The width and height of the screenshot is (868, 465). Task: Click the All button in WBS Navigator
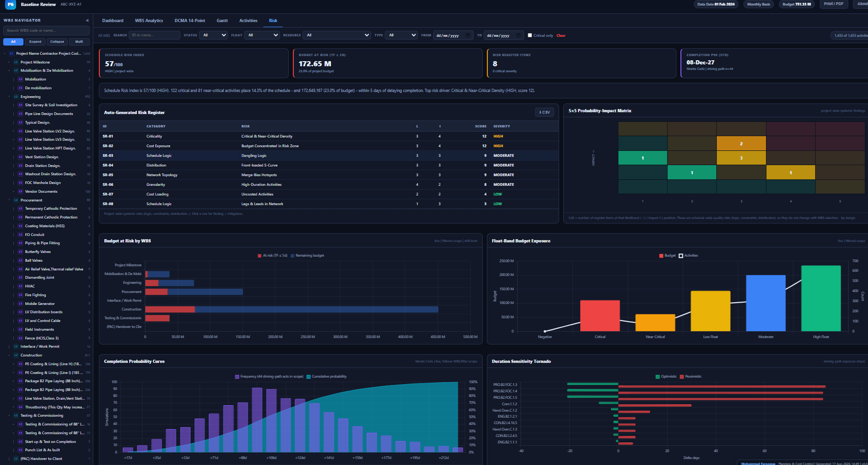point(13,42)
